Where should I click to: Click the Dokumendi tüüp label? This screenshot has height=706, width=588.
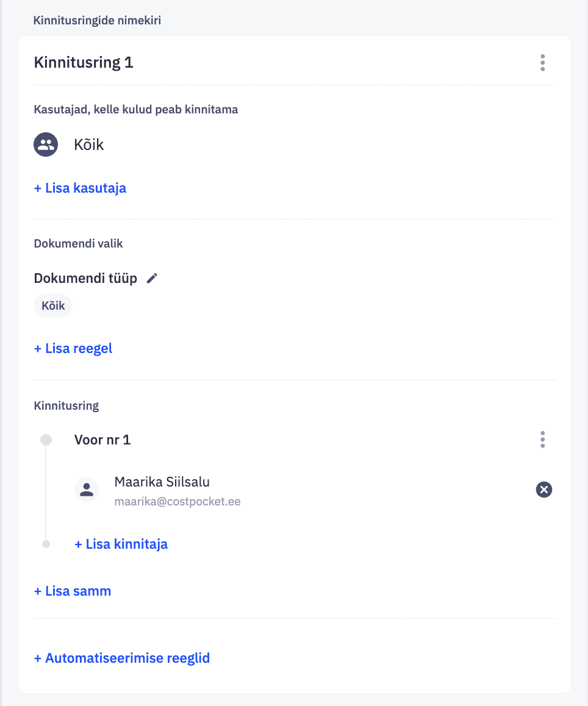coord(85,279)
